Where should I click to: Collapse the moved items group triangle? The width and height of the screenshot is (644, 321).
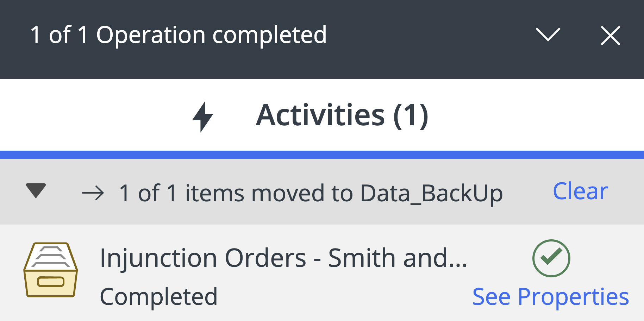coord(36,190)
